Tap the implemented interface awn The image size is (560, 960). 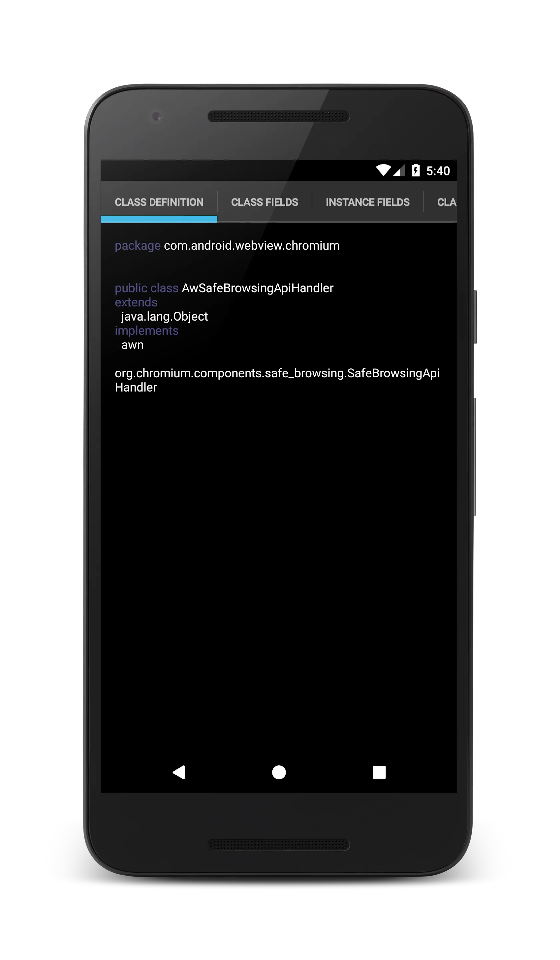coord(133,346)
